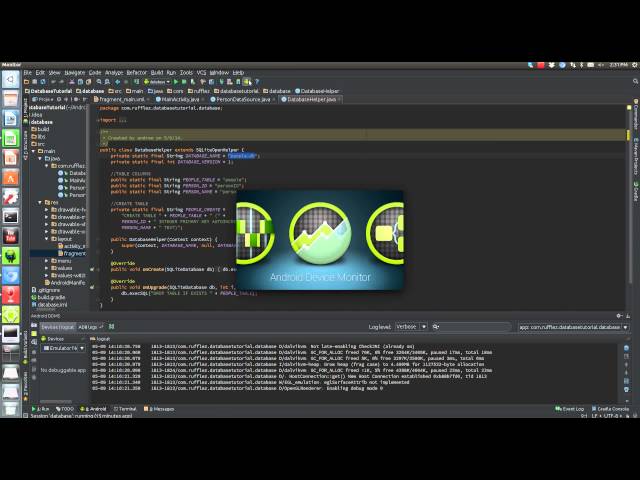This screenshot has height=480, width=640.
Task: Click the DatabaseHelper breadcrumb item
Action: point(317,91)
